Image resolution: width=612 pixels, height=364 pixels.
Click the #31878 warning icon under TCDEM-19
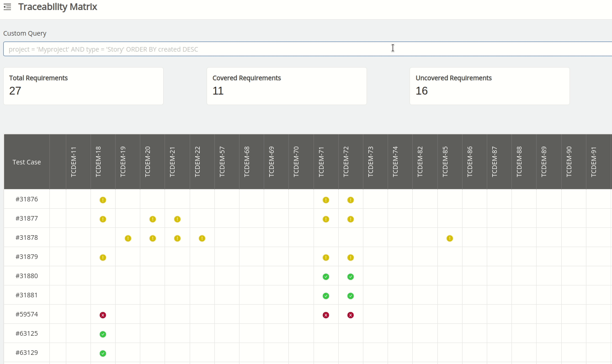128,238
